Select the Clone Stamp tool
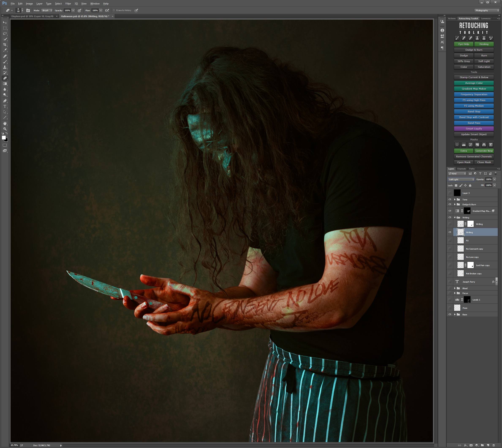This screenshot has height=448, width=502. pos(5,67)
